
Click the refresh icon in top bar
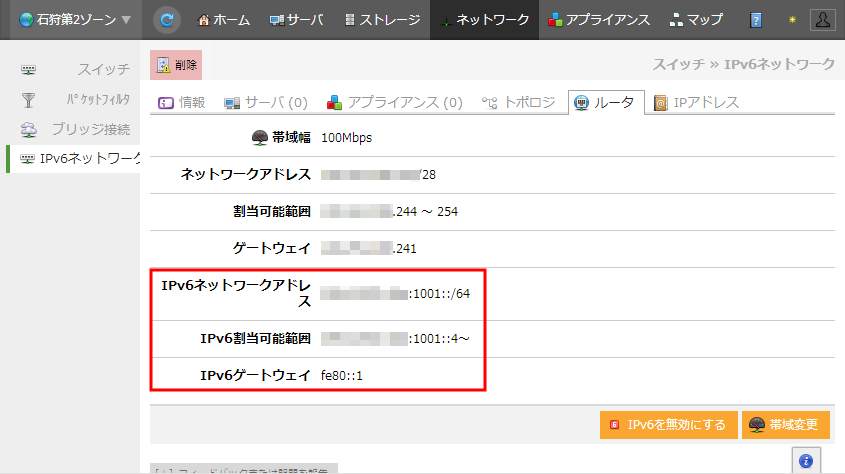pos(167,20)
